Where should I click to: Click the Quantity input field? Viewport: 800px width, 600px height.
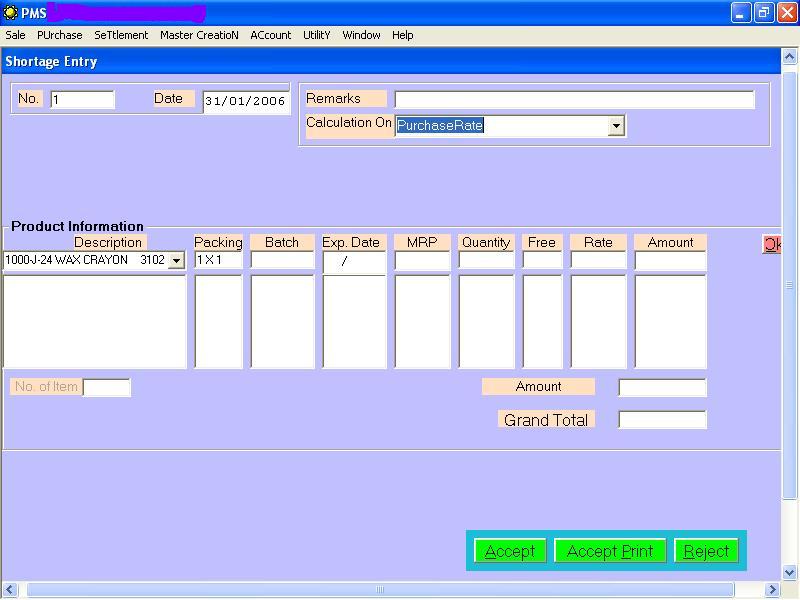(x=486, y=260)
